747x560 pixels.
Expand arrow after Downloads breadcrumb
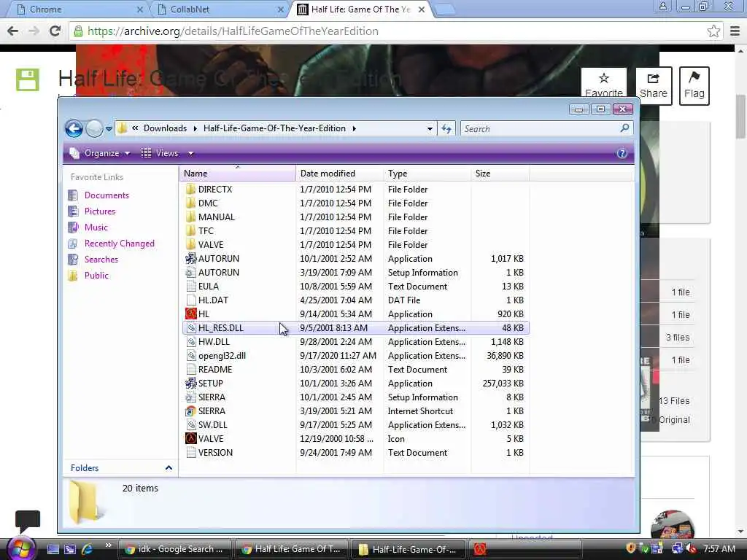(196, 128)
